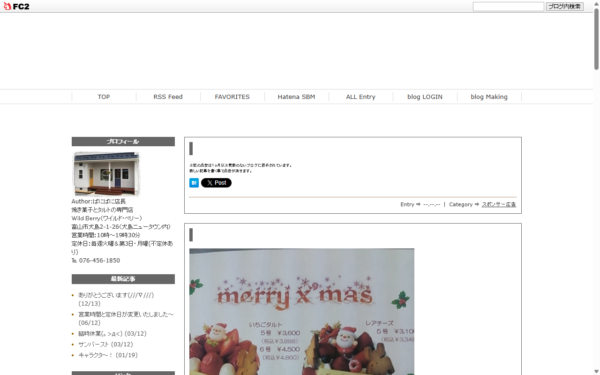
Task: Open the RSS Feed menu item
Action: click(x=168, y=97)
